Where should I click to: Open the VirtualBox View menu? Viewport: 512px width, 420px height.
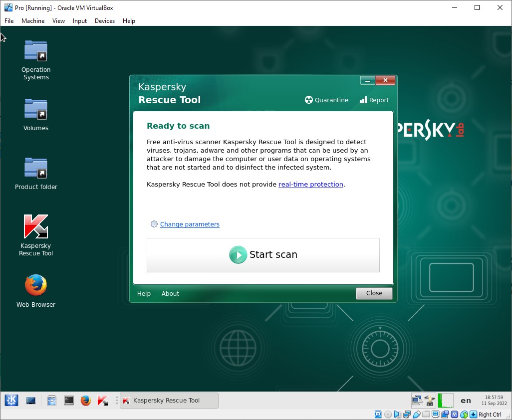point(58,21)
